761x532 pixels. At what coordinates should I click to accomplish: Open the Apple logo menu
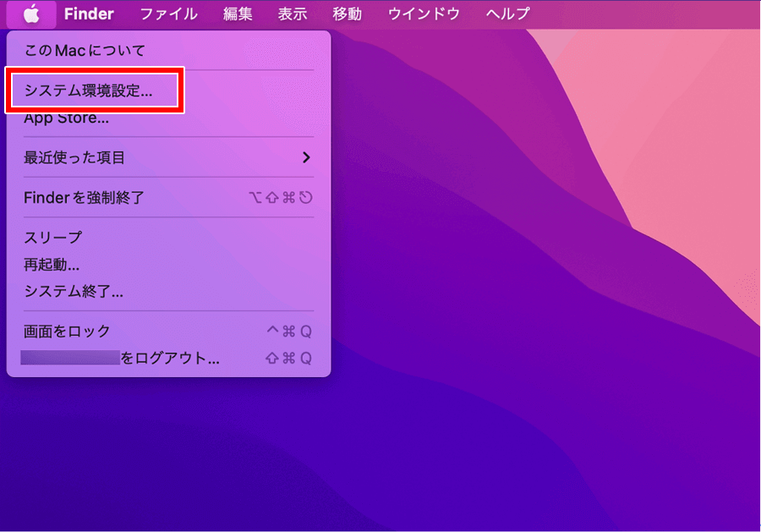tap(31, 14)
